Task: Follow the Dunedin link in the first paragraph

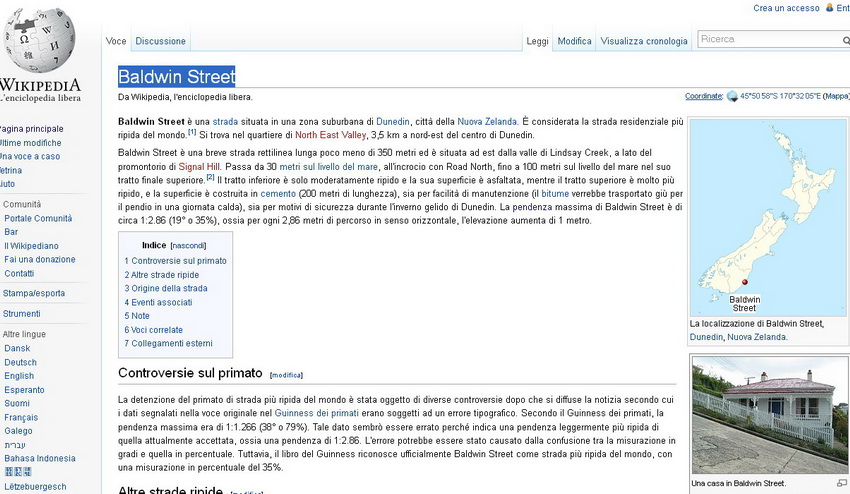Action: (x=392, y=121)
